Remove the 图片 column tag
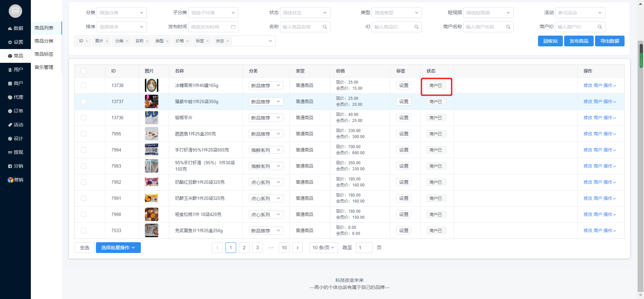 pos(107,41)
